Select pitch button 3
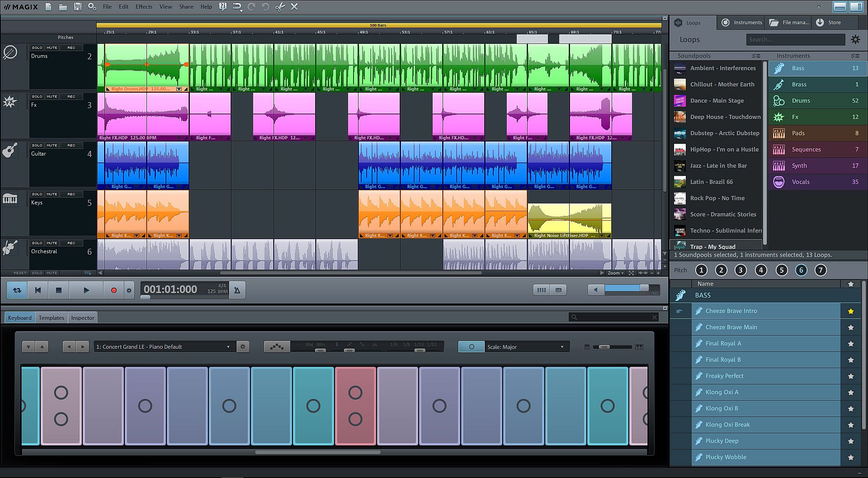 tap(741, 270)
